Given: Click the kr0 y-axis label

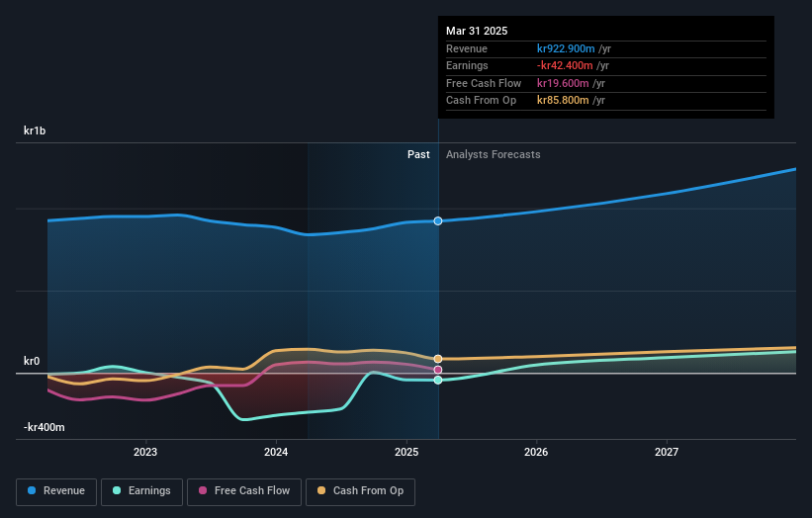Looking at the screenshot, I should [x=32, y=361].
